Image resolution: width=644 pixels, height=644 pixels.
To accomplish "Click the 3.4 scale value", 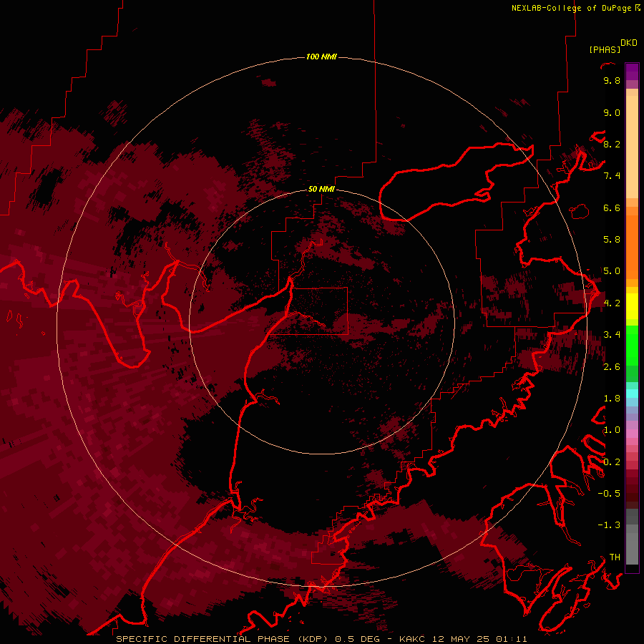I will [612, 335].
